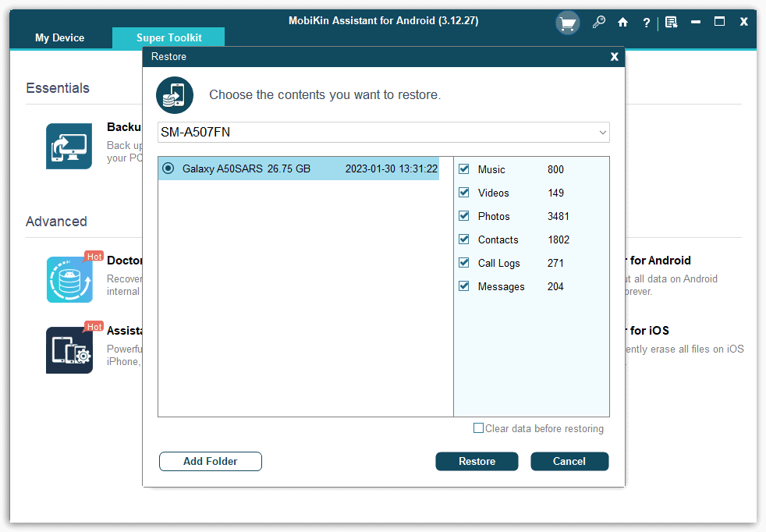Click the Restore dialog phone database icon
Screen dimensions: 766x532
click(175, 94)
